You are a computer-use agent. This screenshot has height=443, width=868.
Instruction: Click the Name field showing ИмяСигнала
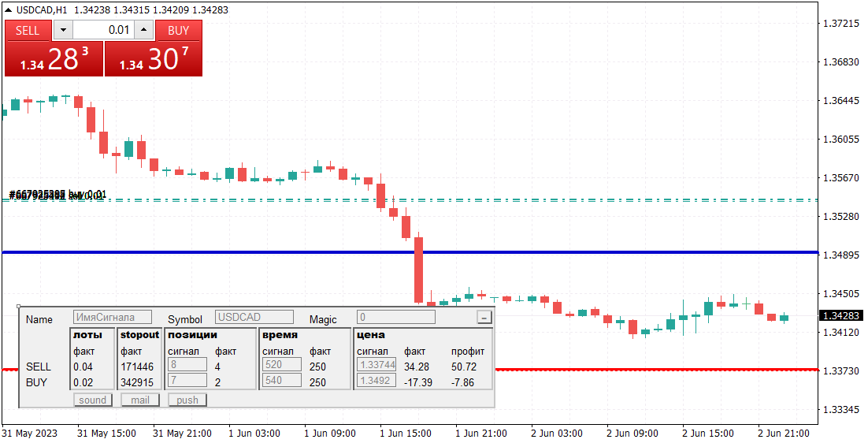[x=113, y=318]
